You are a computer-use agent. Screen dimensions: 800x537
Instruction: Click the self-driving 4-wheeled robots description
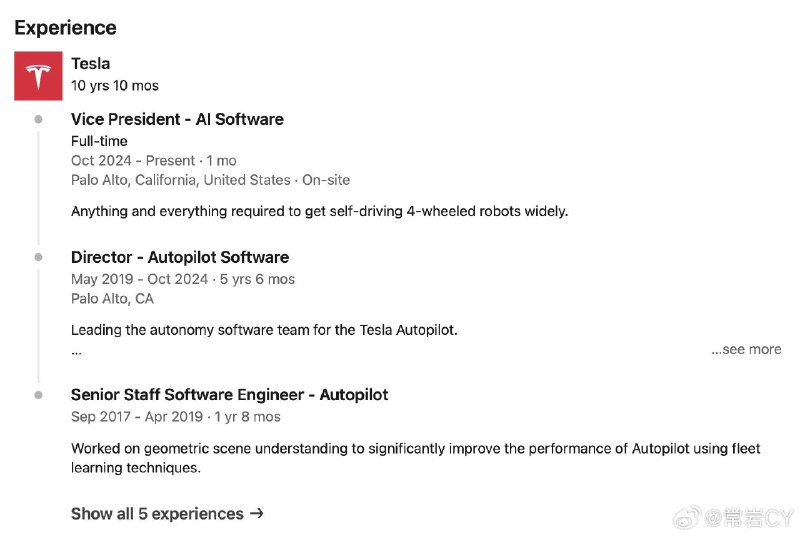(x=319, y=211)
